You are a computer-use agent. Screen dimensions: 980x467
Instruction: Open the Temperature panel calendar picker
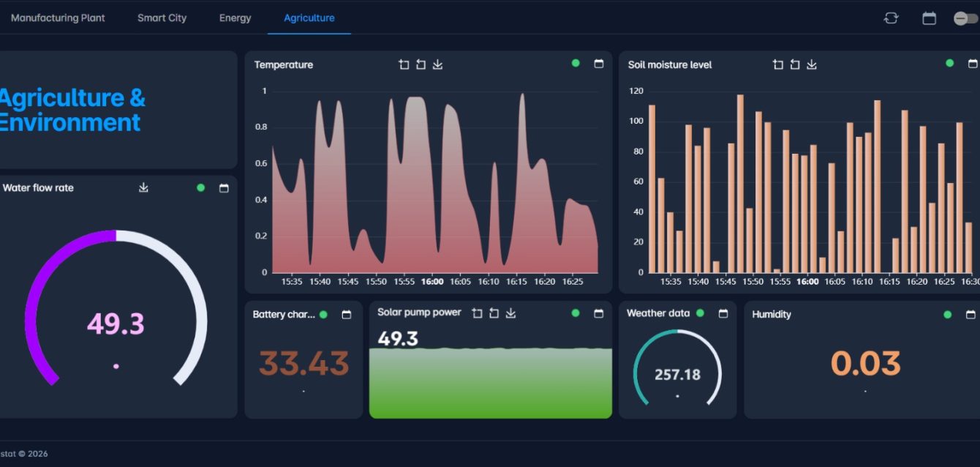point(599,64)
